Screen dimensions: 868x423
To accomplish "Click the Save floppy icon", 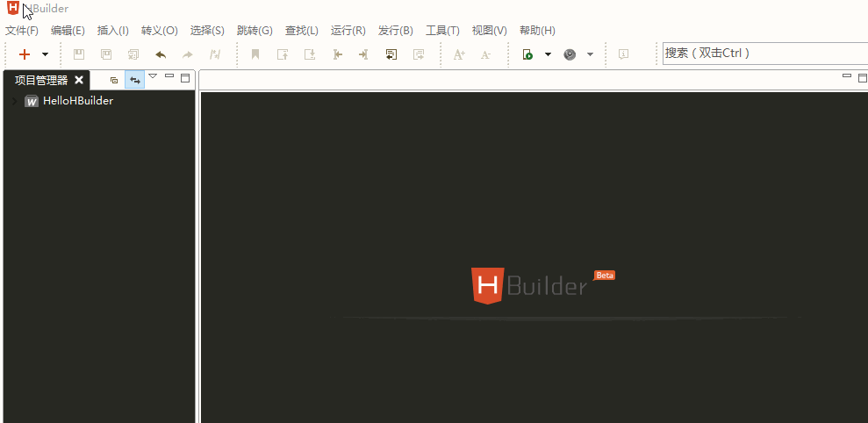I will 79,54.
